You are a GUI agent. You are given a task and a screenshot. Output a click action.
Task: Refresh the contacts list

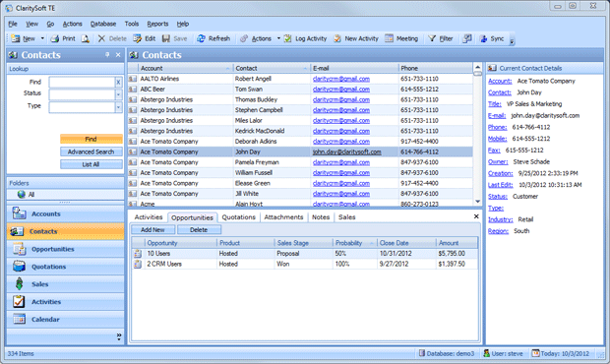click(213, 38)
